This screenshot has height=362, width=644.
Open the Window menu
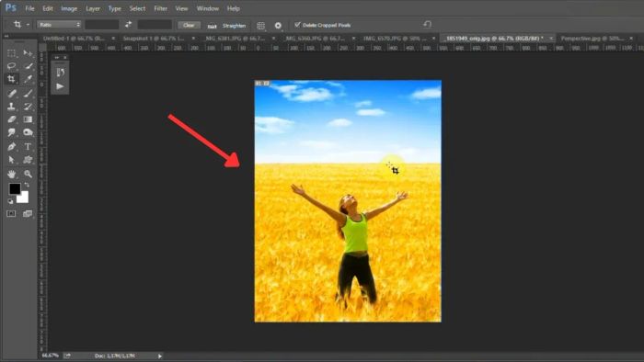click(x=207, y=8)
